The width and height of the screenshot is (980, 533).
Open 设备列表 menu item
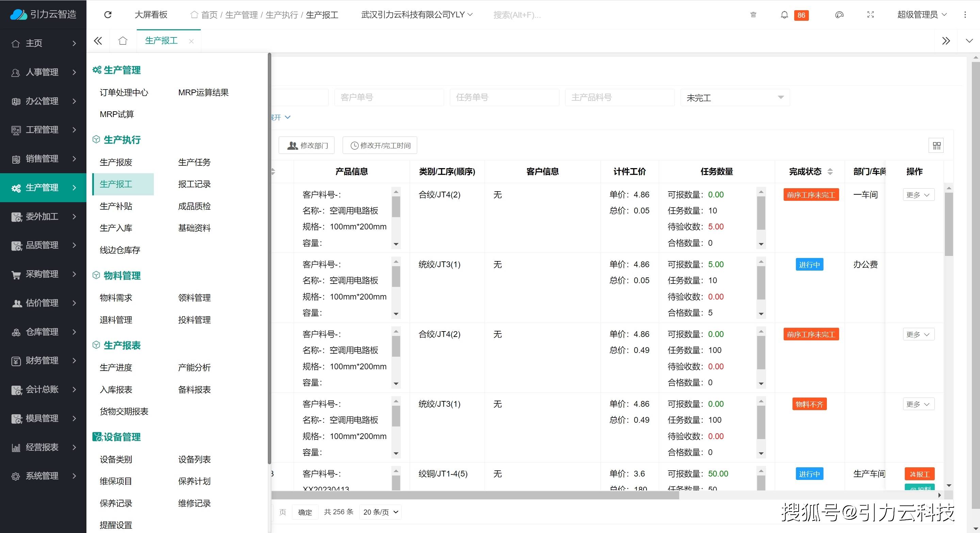(194, 459)
